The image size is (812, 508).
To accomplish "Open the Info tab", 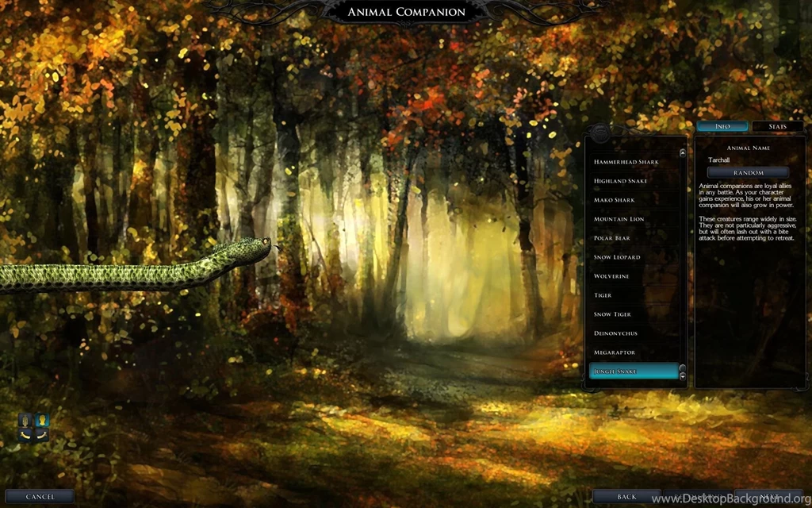I will pos(722,126).
